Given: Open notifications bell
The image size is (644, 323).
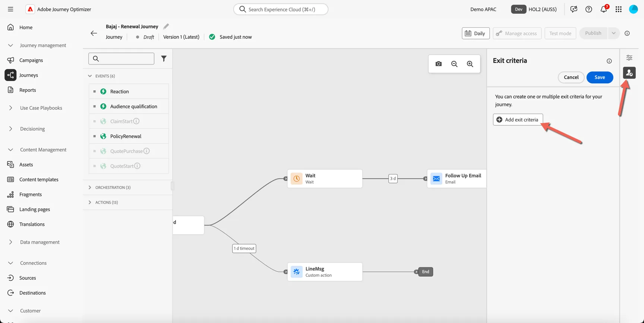Looking at the screenshot, I should (x=604, y=9).
